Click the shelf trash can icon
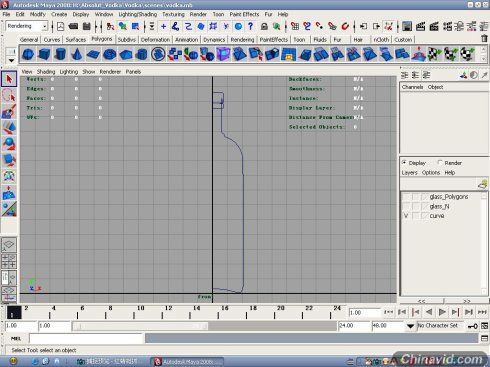490x367 pixels. pos(484,39)
